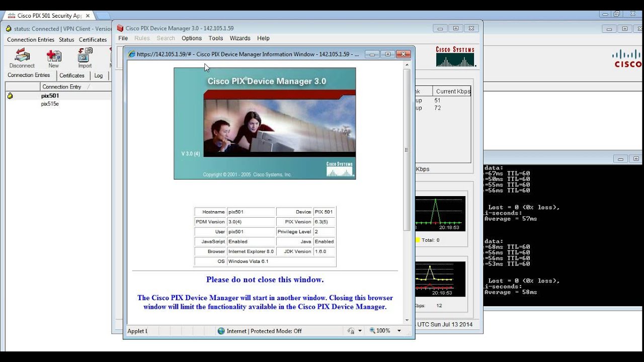Click the Cisco Systems logo in Device Manager
Screen dimensions: 644x362
(x=455, y=57)
